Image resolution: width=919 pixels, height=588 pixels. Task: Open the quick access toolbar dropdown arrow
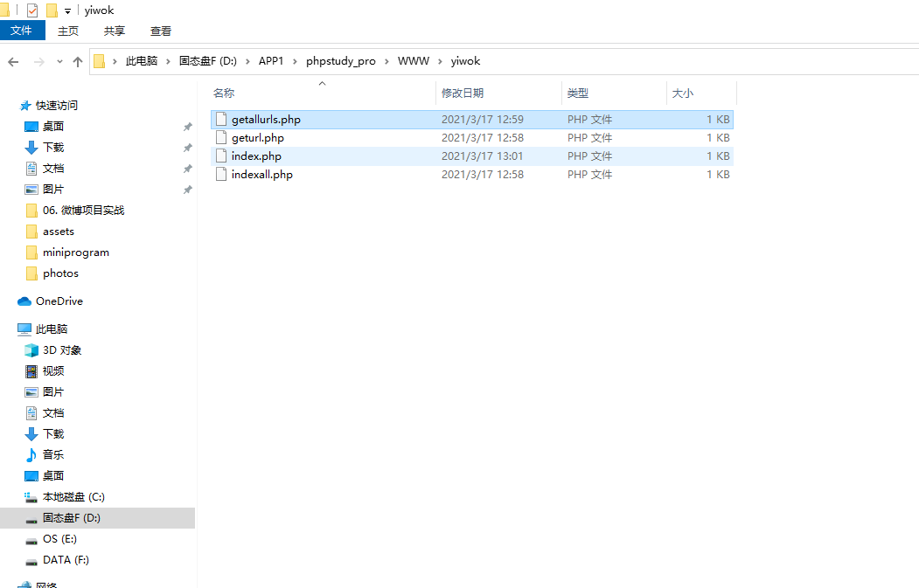click(67, 11)
